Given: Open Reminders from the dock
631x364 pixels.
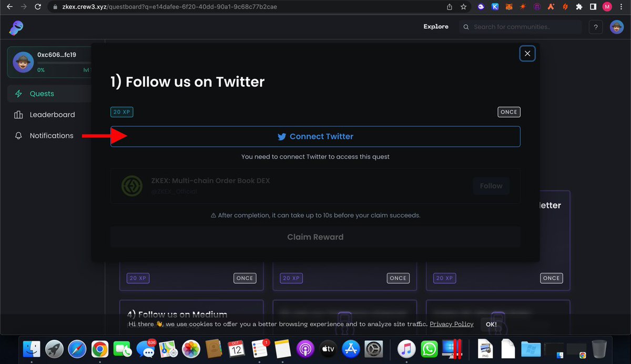Looking at the screenshot, I should tap(259, 349).
